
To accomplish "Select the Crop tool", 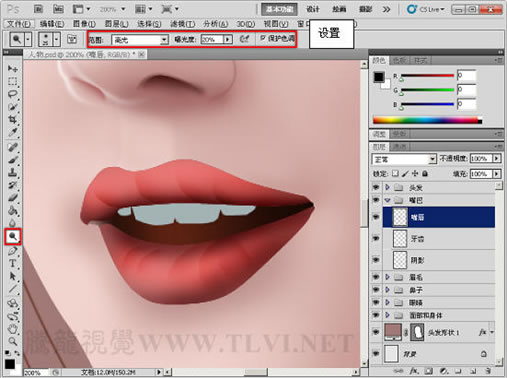I will (13, 120).
